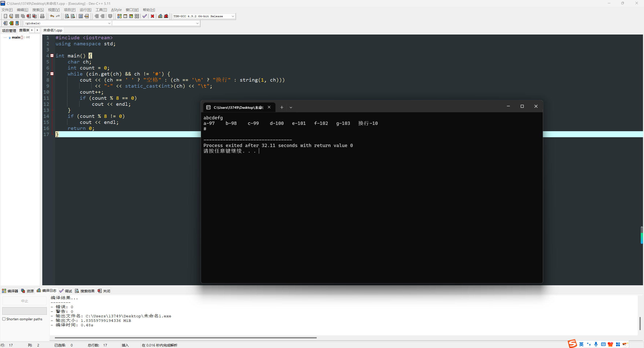Image resolution: width=644 pixels, height=348 pixels.
Task: Click the 中止 abort button
Action: click(x=24, y=301)
